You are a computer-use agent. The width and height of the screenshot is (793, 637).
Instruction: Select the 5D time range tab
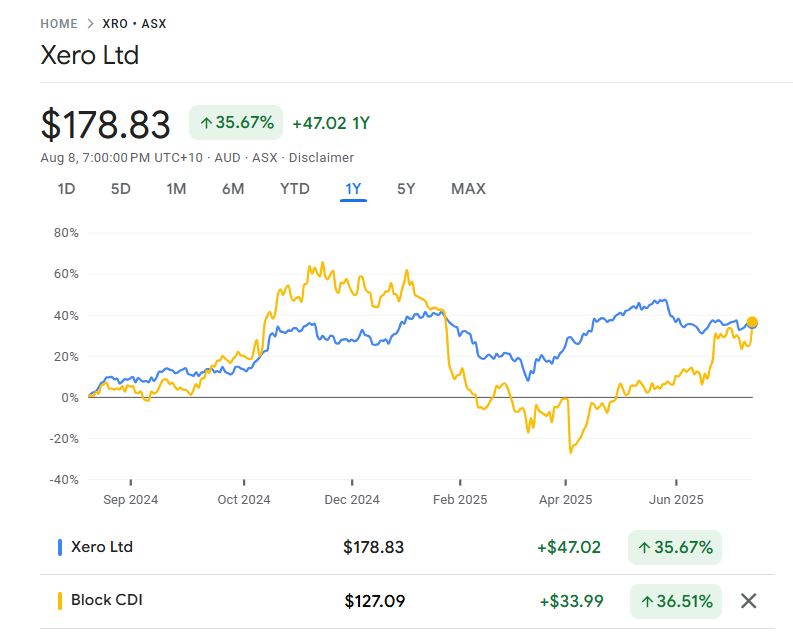point(121,189)
